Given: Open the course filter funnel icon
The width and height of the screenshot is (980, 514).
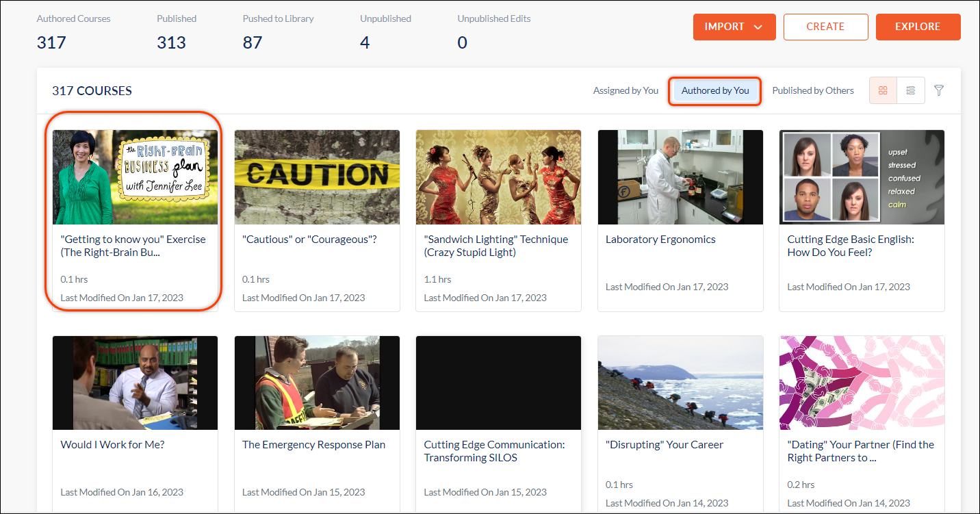Looking at the screenshot, I should click(939, 90).
